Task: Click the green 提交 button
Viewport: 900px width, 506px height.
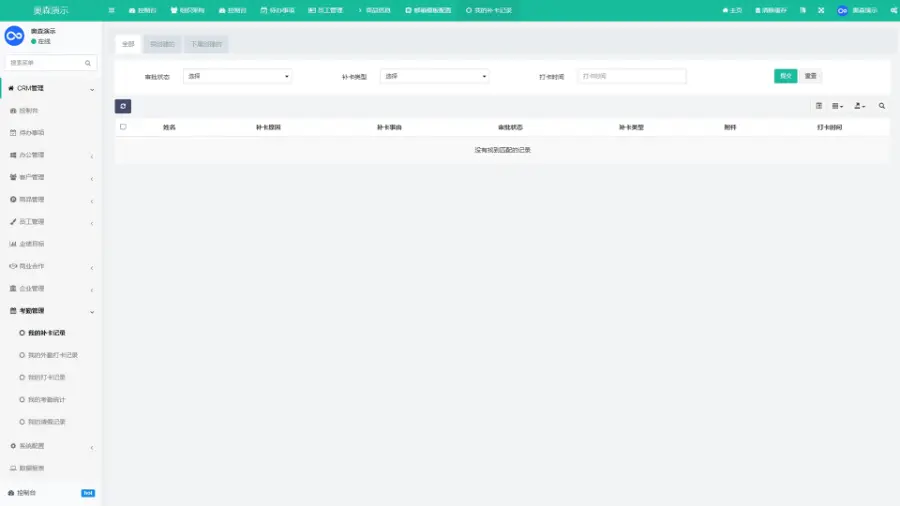Action: 785,76
